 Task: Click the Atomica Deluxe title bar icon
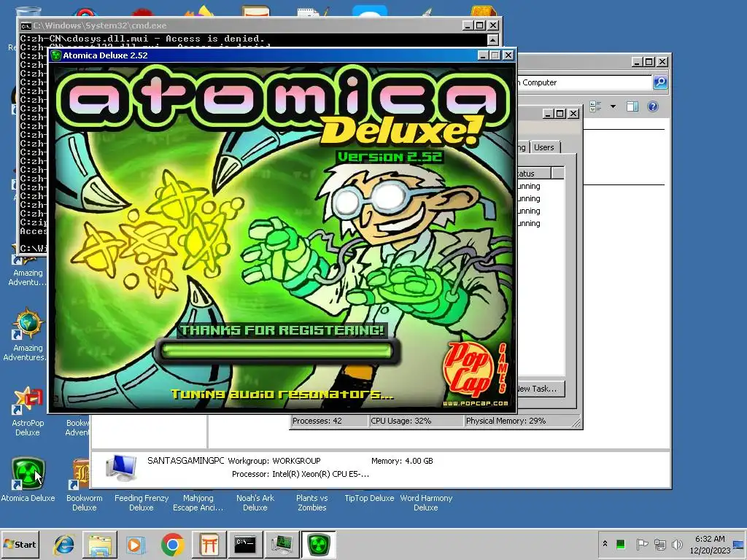56,55
